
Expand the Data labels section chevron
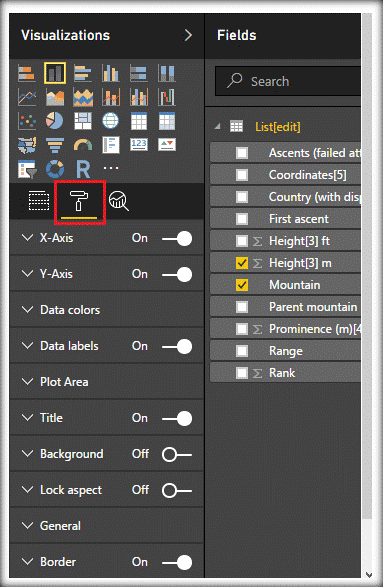(x=27, y=346)
